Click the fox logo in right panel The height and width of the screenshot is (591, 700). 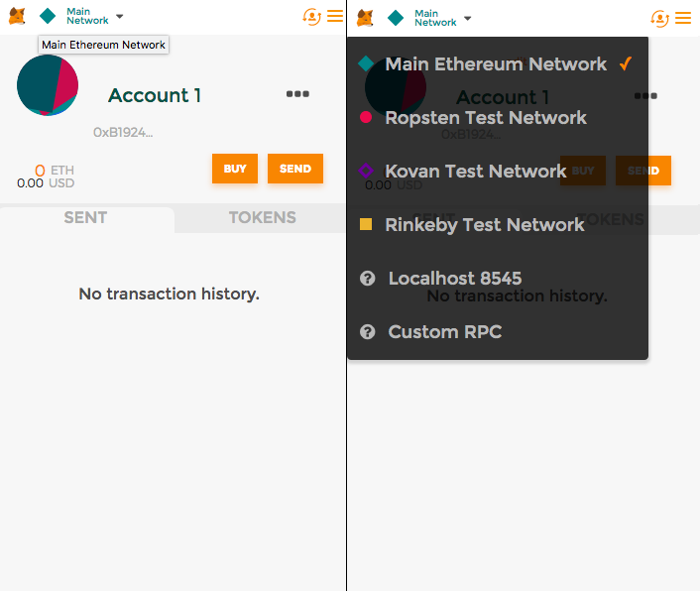(365, 18)
